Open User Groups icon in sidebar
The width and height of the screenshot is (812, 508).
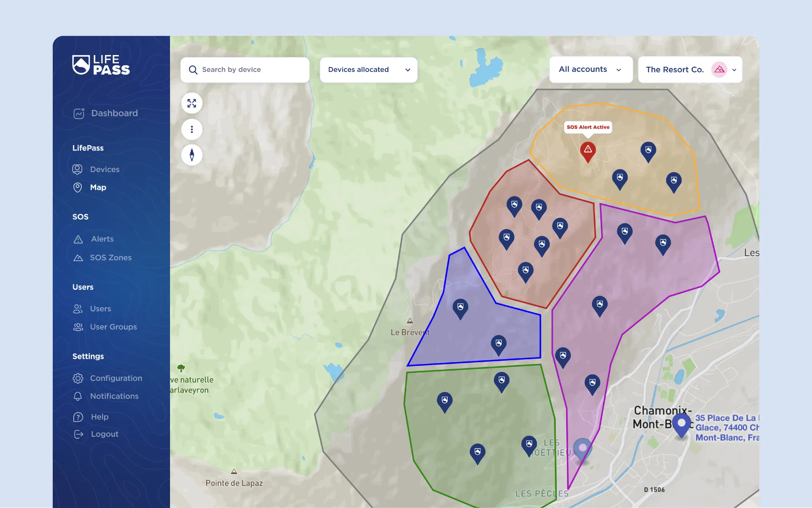pos(78,327)
